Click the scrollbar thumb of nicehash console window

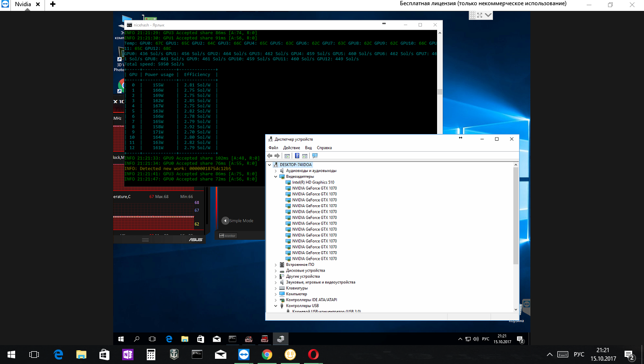[x=440, y=92]
